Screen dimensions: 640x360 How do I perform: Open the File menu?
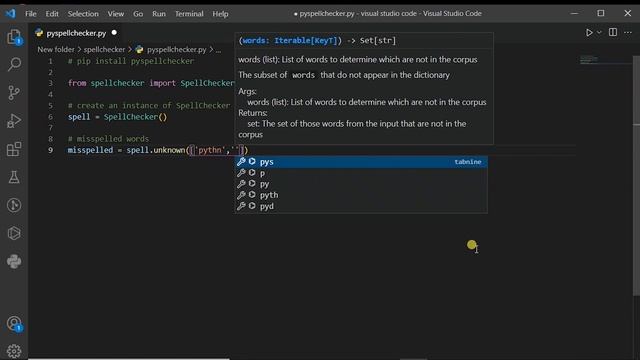[31, 14]
